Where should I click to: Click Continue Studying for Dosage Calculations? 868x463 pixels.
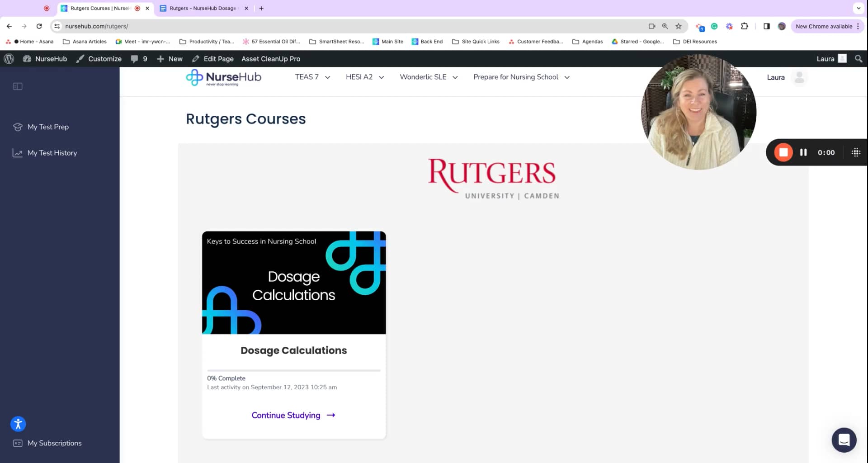pyautogui.click(x=293, y=415)
